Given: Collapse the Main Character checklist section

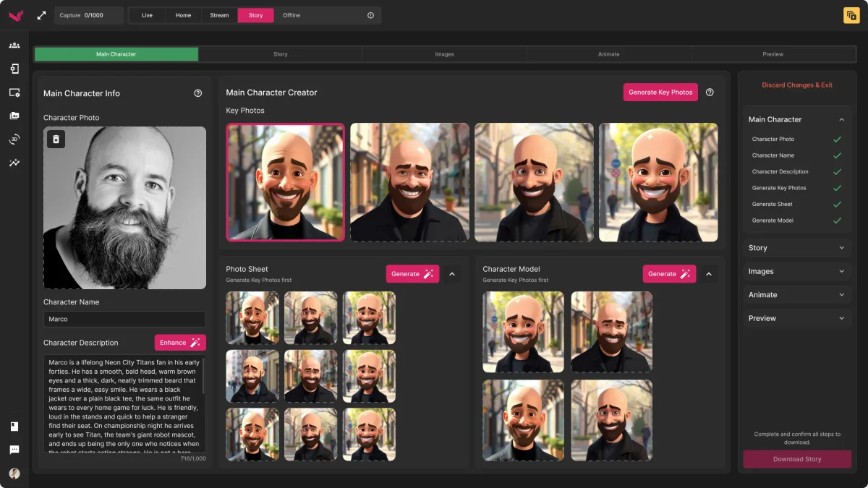Looking at the screenshot, I should pyautogui.click(x=842, y=119).
